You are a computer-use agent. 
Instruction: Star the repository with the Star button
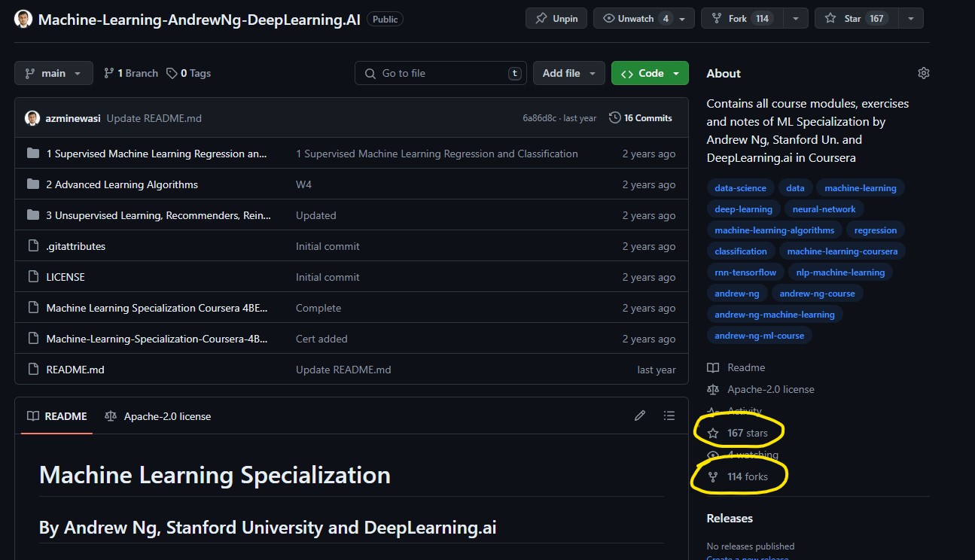pyautogui.click(x=854, y=19)
